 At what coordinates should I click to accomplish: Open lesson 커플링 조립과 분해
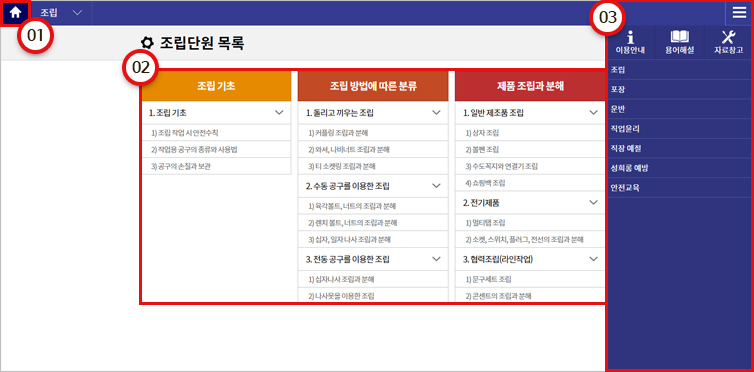[x=373, y=133]
